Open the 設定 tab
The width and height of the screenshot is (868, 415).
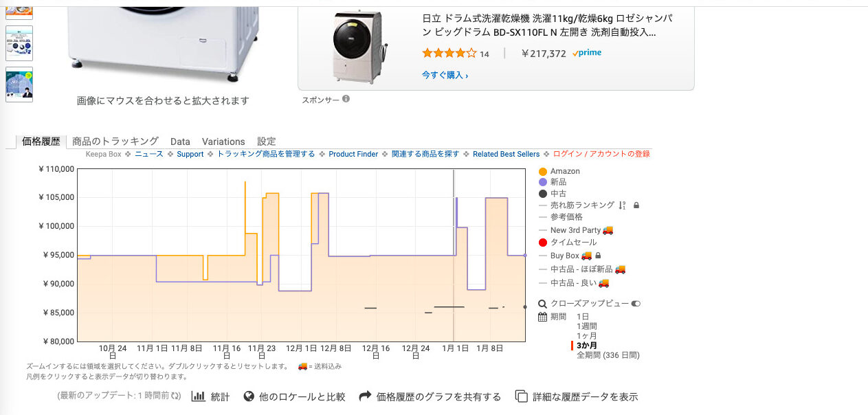[x=267, y=141]
